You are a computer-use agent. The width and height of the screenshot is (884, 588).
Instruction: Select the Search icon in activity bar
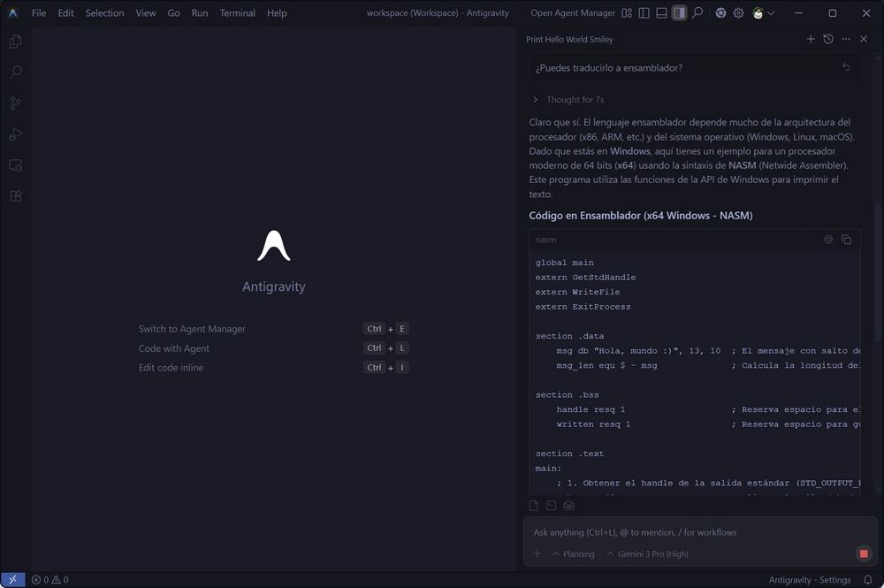coord(14,72)
